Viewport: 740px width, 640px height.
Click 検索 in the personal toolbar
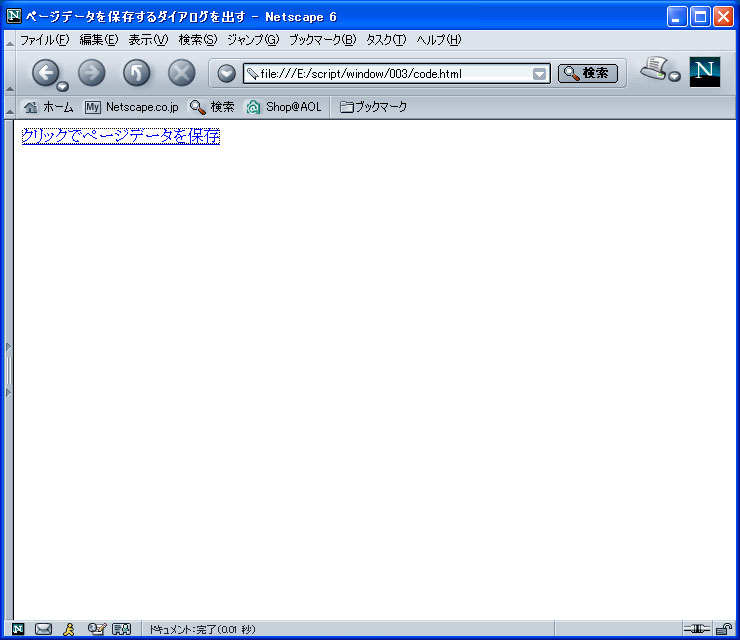[x=212, y=107]
